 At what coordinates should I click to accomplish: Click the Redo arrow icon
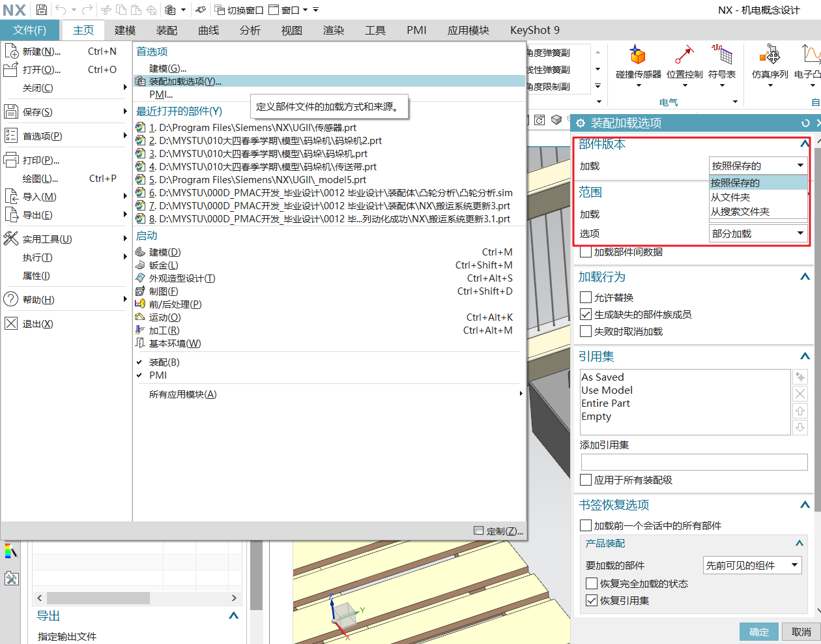[87, 10]
